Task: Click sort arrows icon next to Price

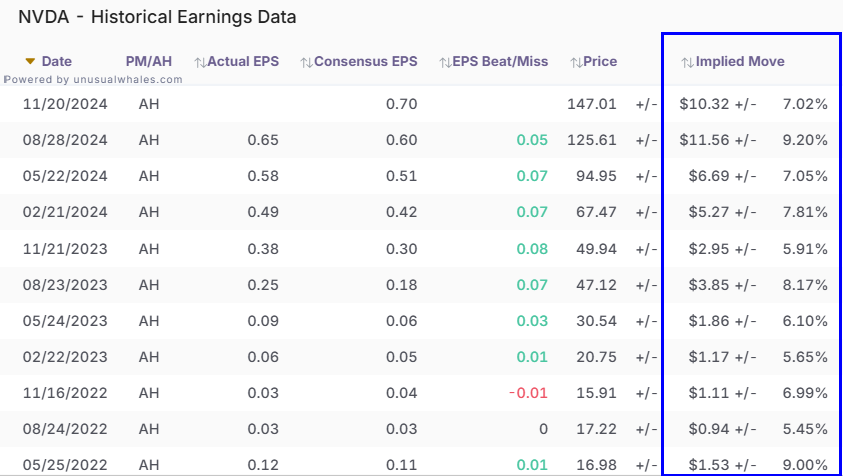Action: [576, 62]
